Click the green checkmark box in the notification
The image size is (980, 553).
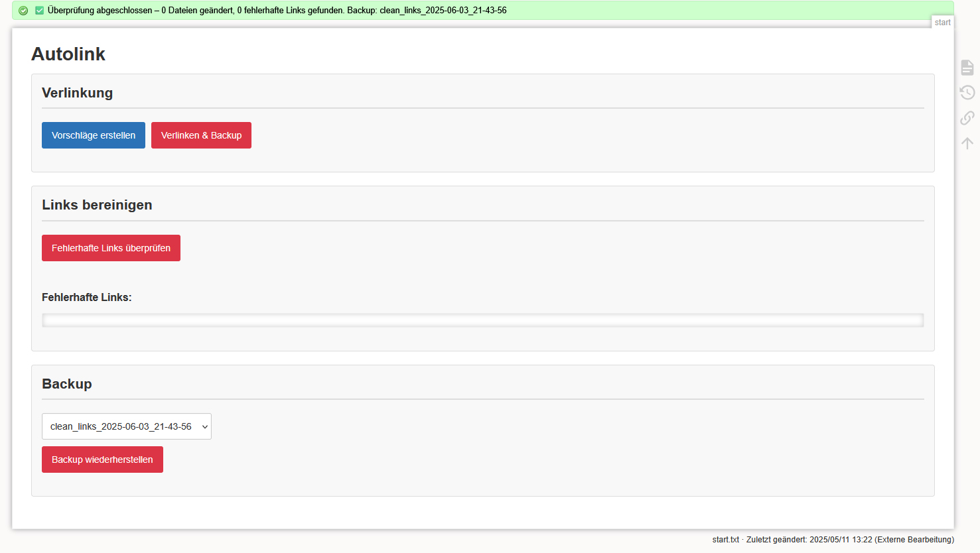pos(39,11)
